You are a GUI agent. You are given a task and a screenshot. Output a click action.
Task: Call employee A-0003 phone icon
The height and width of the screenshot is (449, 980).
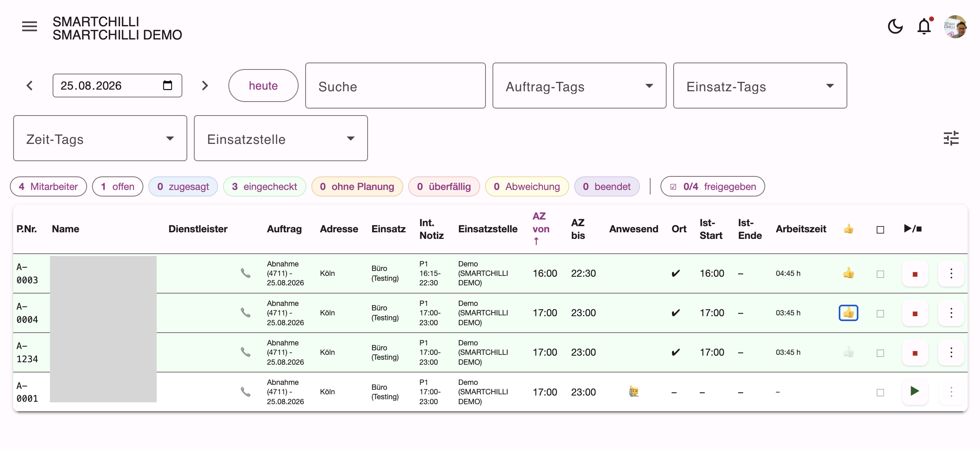(x=246, y=273)
